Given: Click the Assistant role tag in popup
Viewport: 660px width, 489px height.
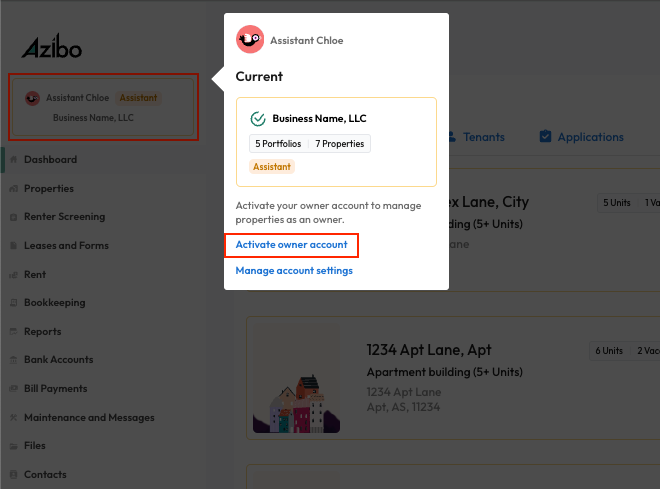Looking at the screenshot, I should (272, 167).
